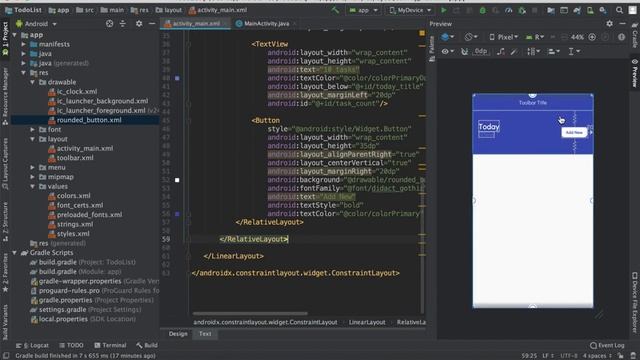640x360 pixels.
Task: Toggle autoconnect magnet icon in Preview
Action: (464, 51)
